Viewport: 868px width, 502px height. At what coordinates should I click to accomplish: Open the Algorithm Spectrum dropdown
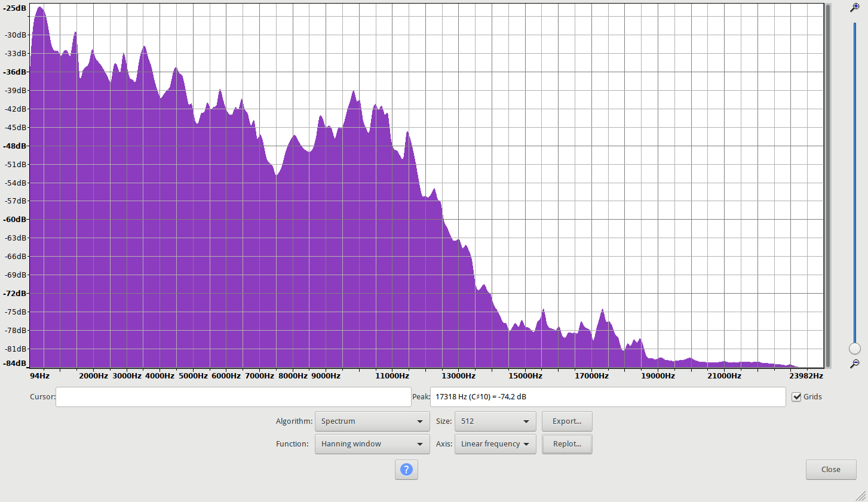(x=372, y=421)
